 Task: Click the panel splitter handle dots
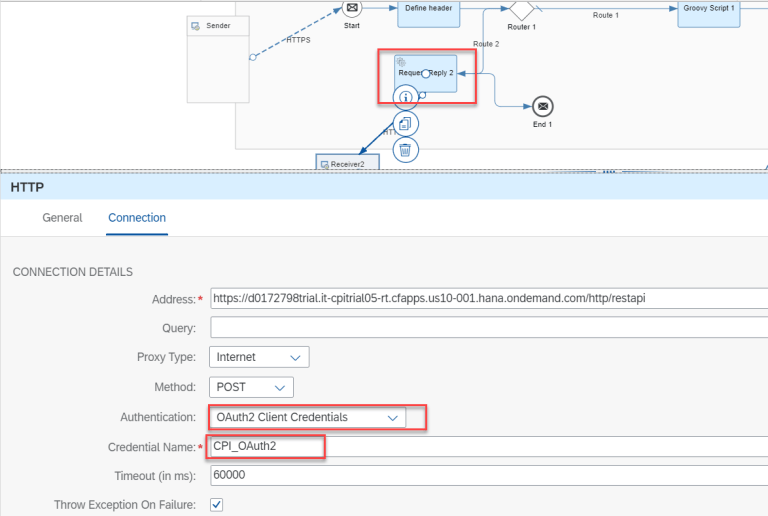609,171
